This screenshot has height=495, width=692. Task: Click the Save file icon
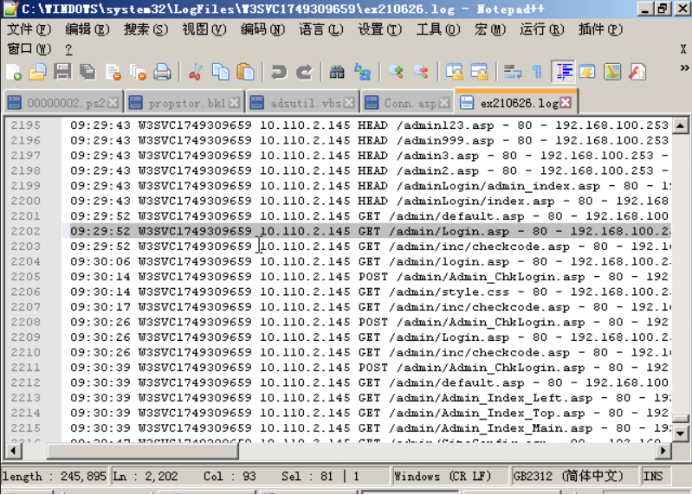pyautogui.click(x=62, y=72)
